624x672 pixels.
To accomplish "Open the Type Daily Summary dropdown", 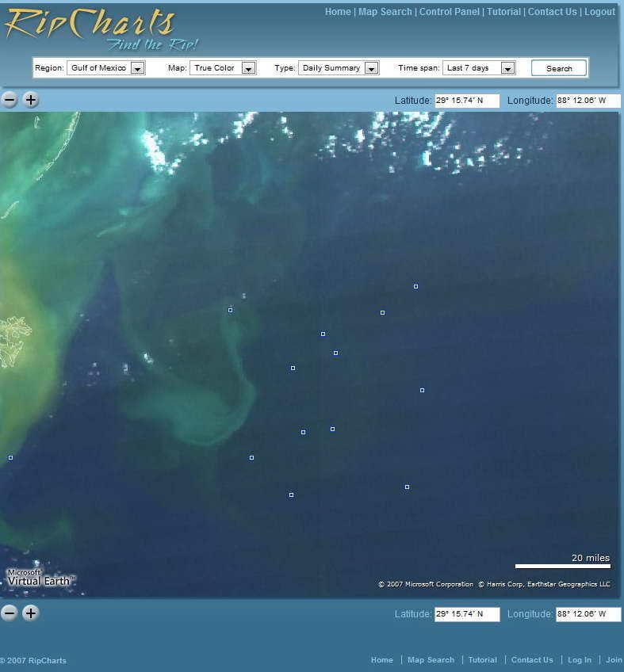I will [339, 68].
